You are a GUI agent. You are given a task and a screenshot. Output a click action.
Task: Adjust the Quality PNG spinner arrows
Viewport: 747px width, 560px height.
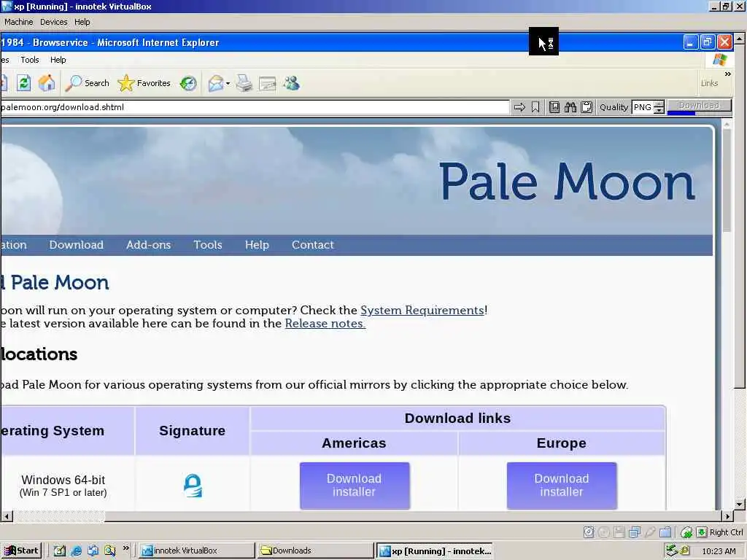(659, 107)
